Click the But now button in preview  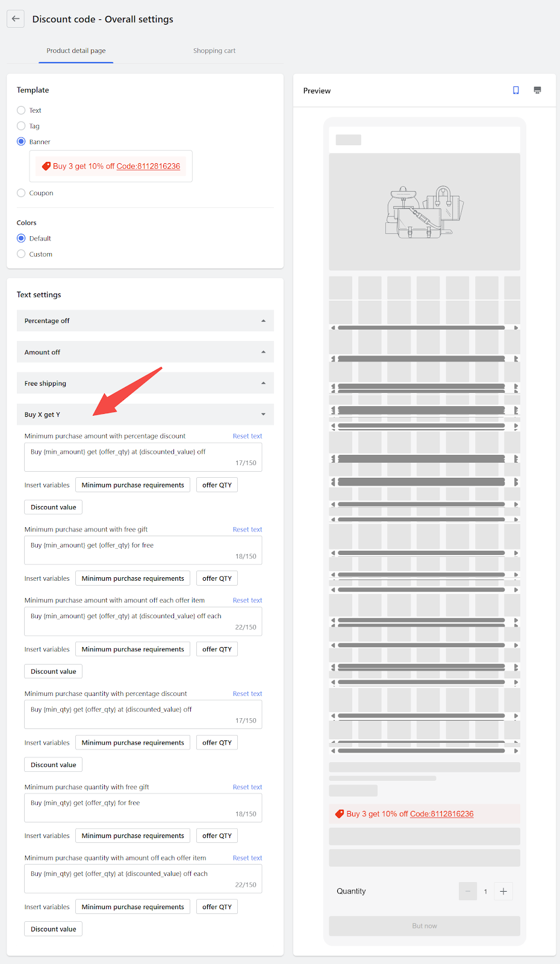click(x=425, y=926)
